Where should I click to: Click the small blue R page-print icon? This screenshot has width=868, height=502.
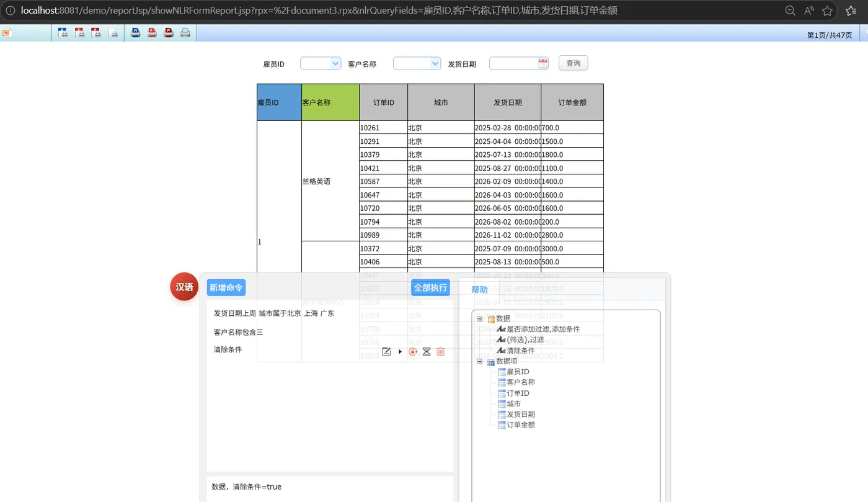(63, 33)
